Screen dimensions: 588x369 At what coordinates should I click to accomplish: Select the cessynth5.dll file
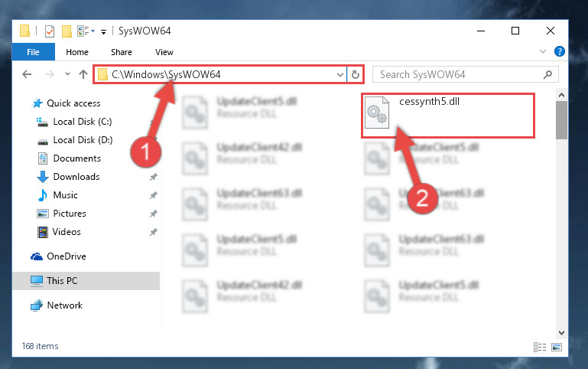(x=448, y=116)
